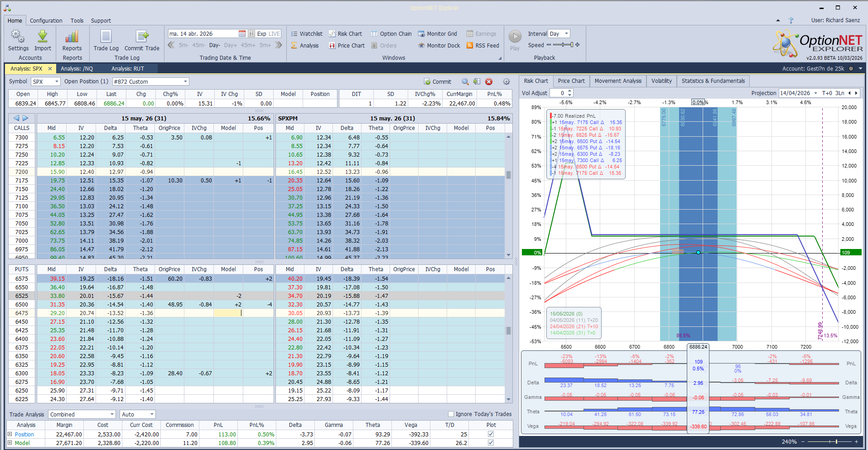The image size is (868, 450).
Task: Open the Trade Analysis Combined dropdown
Action: click(82, 414)
